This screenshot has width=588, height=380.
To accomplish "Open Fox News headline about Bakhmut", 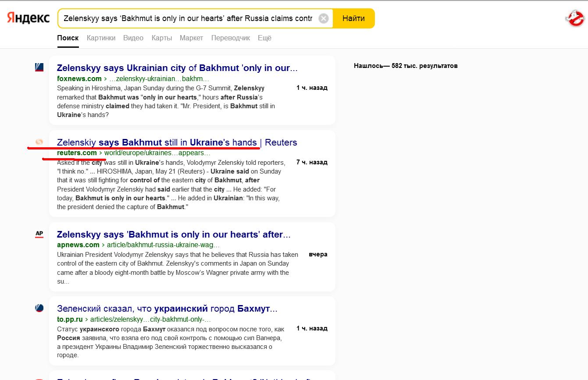I will point(177,68).
